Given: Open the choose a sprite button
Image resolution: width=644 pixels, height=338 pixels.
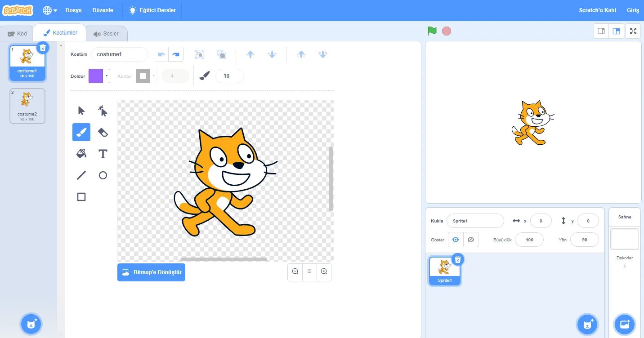Looking at the screenshot, I should [587, 324].
